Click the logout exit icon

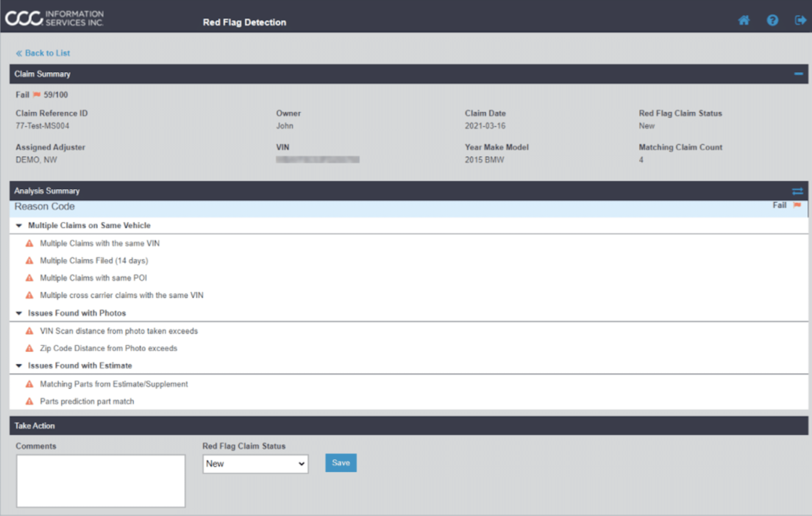800,21
